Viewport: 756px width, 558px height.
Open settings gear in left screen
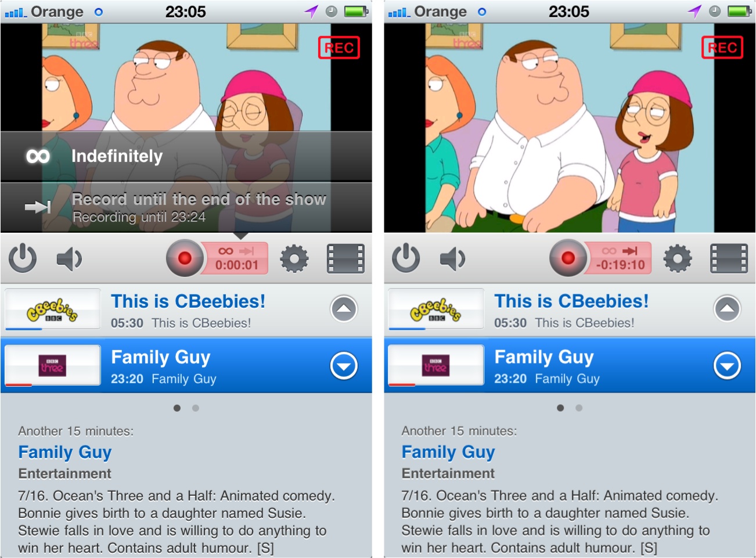[294, 259]
